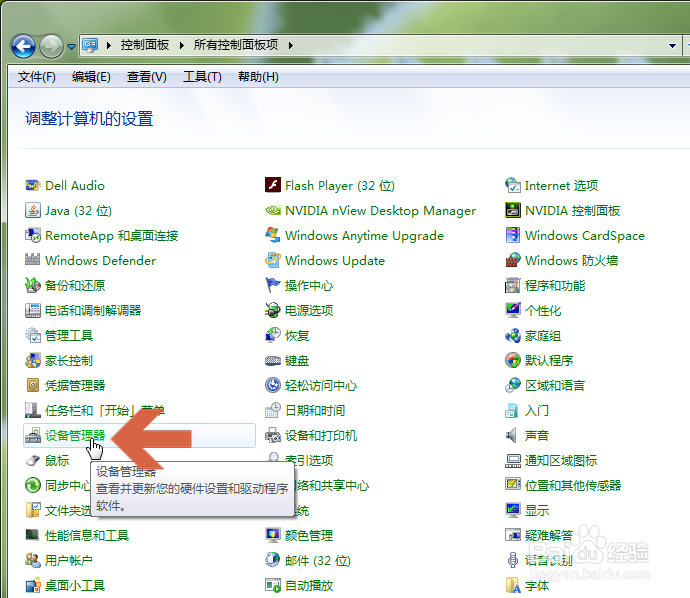This screenshot has height=598, width=690.
Task: Click the Forward navigation arrow button
Action: point(51,46)
